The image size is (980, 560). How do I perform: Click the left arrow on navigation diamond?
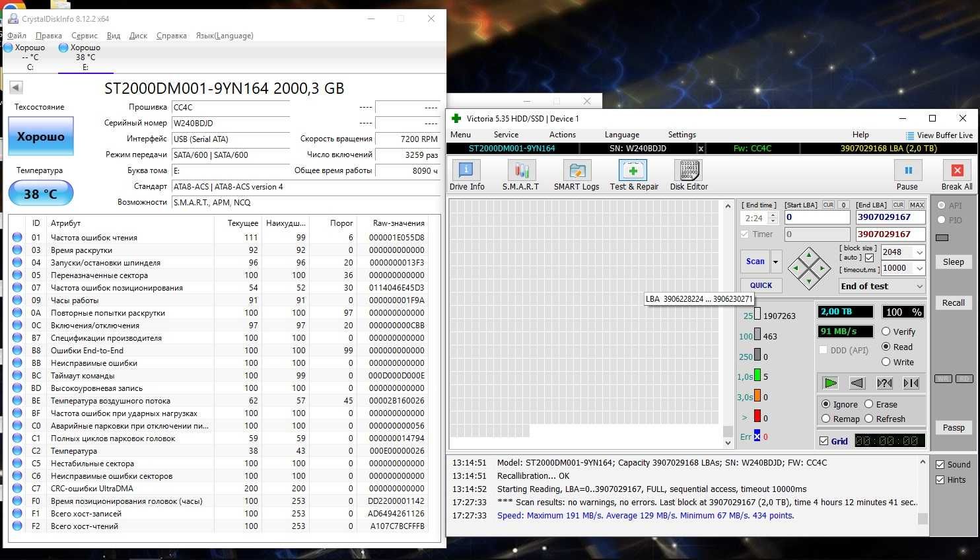point(796,268)
